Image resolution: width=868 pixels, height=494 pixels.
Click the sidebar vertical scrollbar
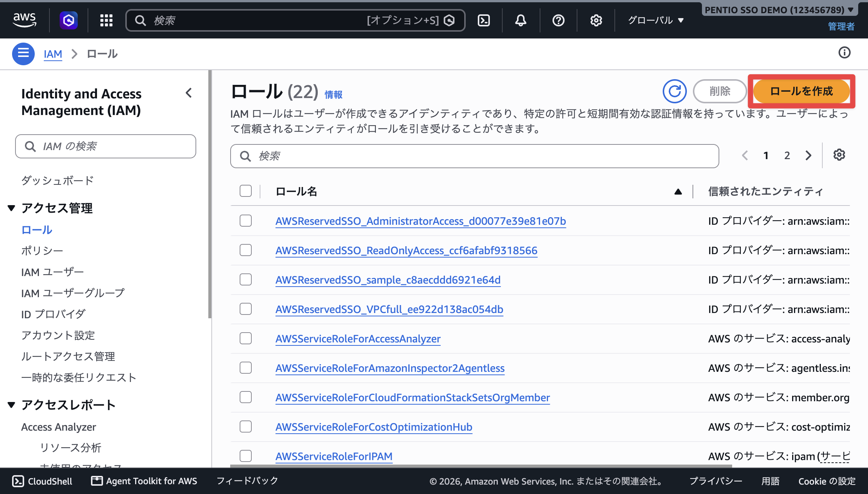tap(210, 194)
